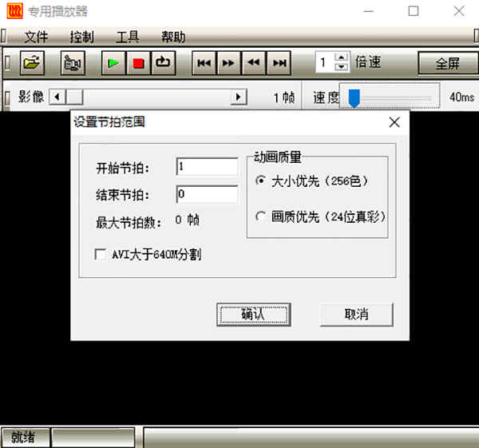This screenshot has height=448, width=479.
Task: Maximize the 专用播放器 window
Action: point(414,11)
